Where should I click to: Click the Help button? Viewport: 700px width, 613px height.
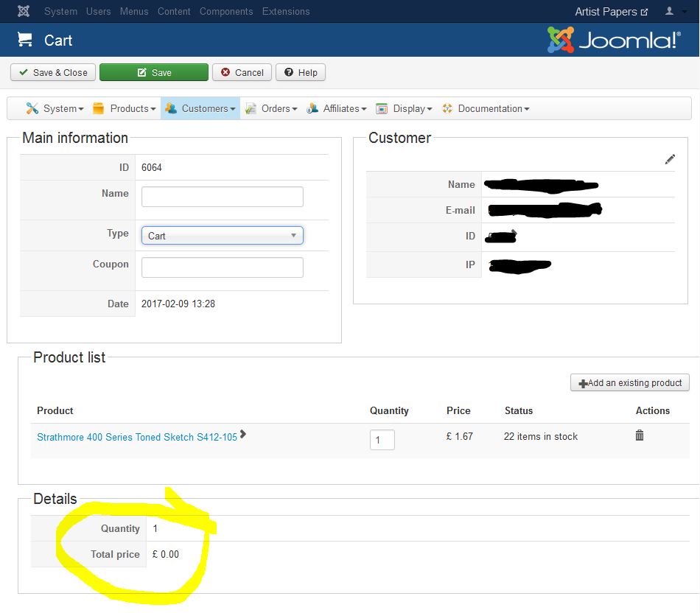point(301,72)
